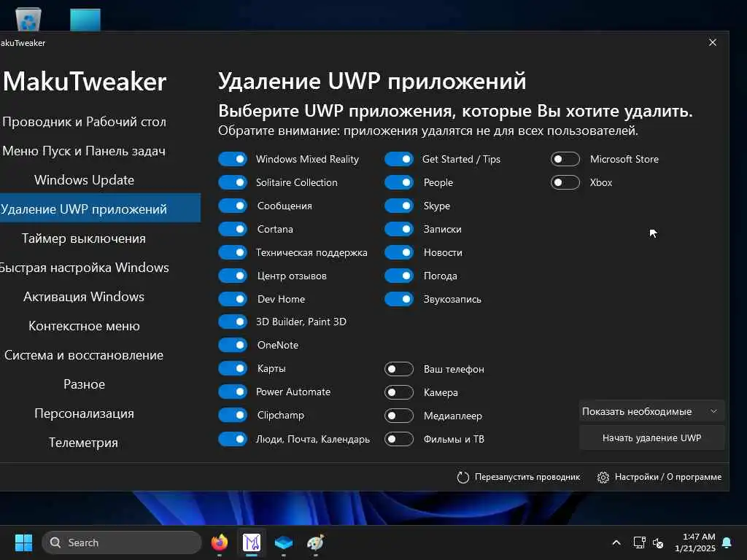Open the paint palette taskbar app
The width and height of the screenshot is (747, 560).
(315, 542)
